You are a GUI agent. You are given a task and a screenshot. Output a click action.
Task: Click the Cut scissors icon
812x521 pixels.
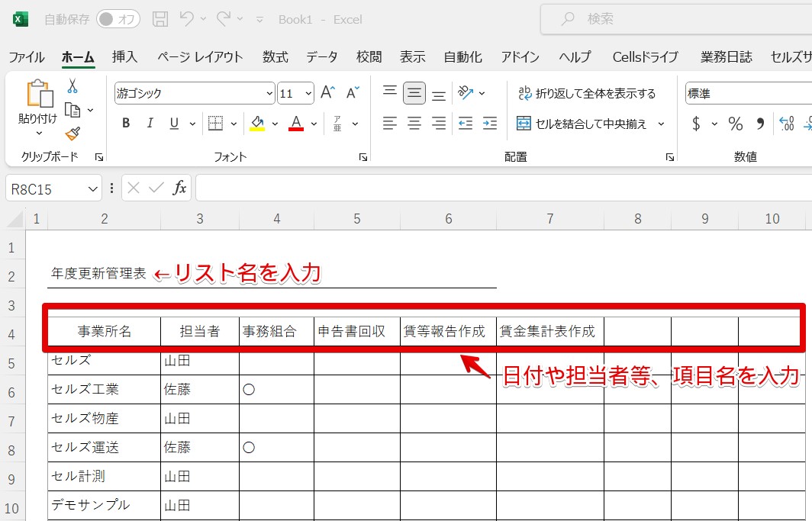click(72, 86)
